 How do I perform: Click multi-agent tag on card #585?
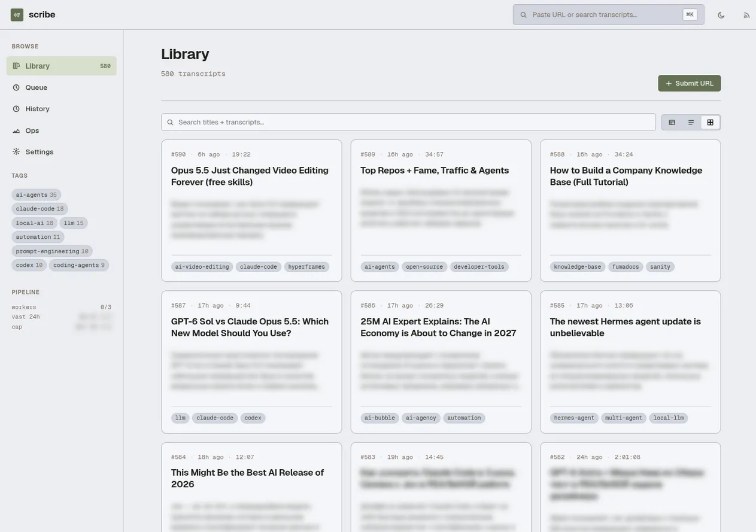[x=624, y=418]
